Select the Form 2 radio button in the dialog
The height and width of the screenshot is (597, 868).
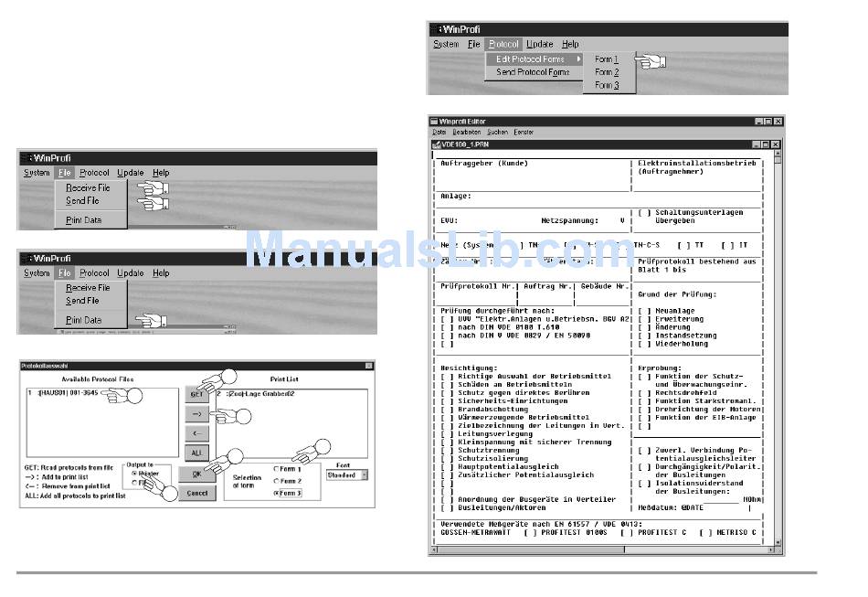276,481
